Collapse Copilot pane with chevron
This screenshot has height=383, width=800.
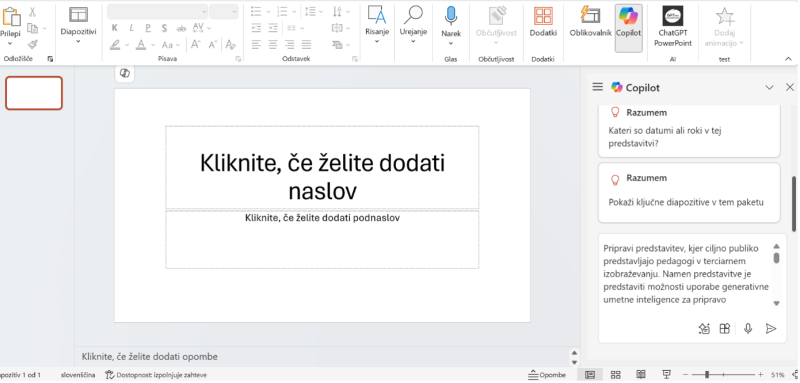(x=769, y=88)
